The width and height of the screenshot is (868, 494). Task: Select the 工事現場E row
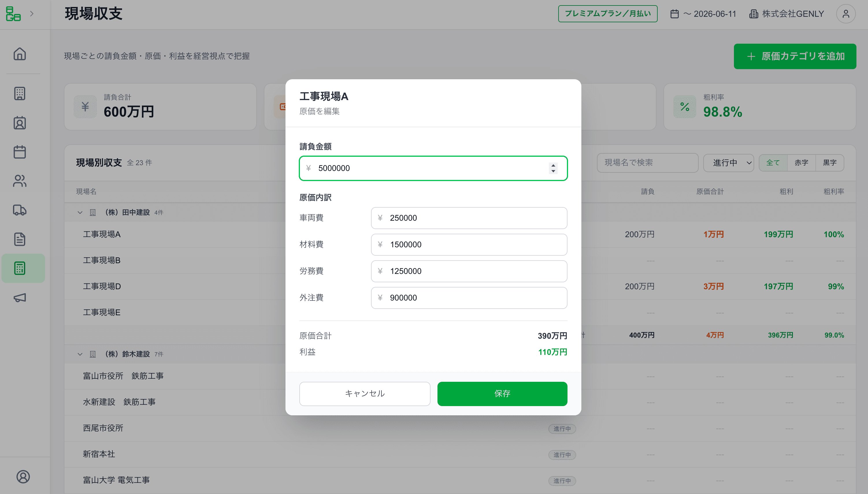click(x=460, y=312)
